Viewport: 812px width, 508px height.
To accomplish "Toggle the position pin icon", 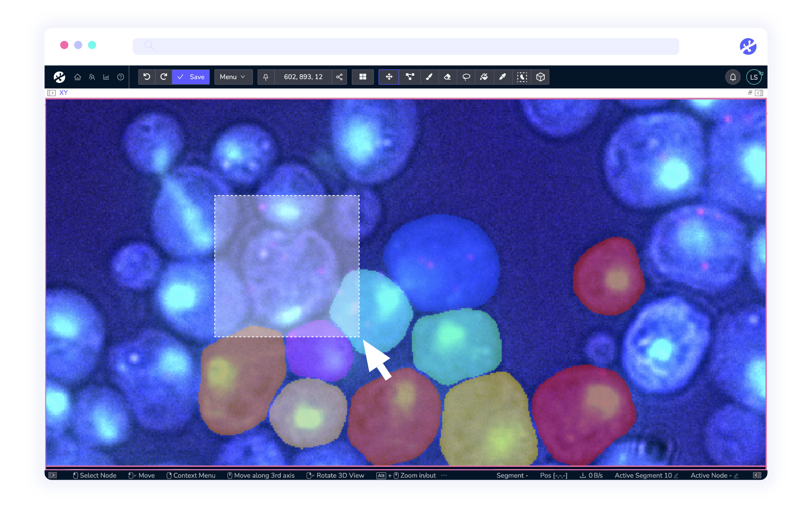I will pyautogui.click(x=266, y=77).
